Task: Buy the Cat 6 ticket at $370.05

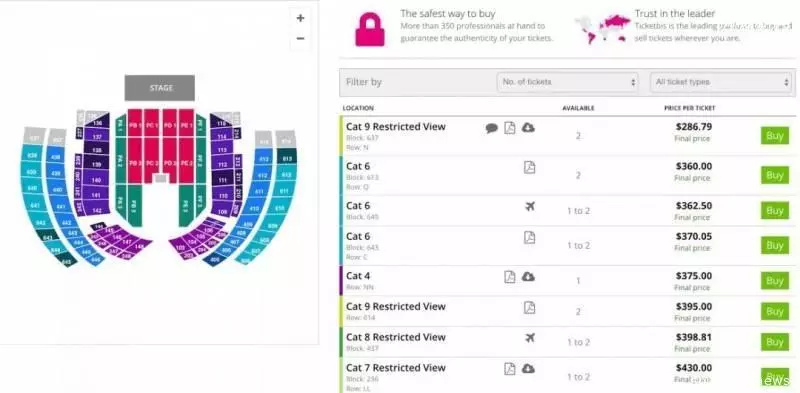Action: point(774,245)
